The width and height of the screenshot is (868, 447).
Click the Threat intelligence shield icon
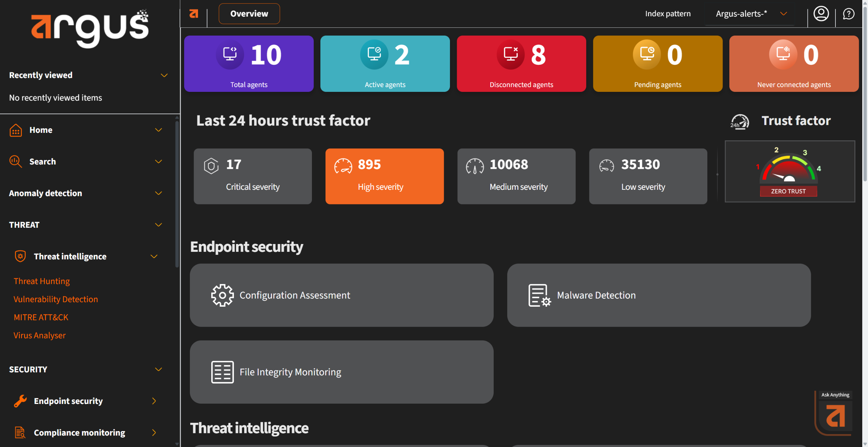pos(20,256)
